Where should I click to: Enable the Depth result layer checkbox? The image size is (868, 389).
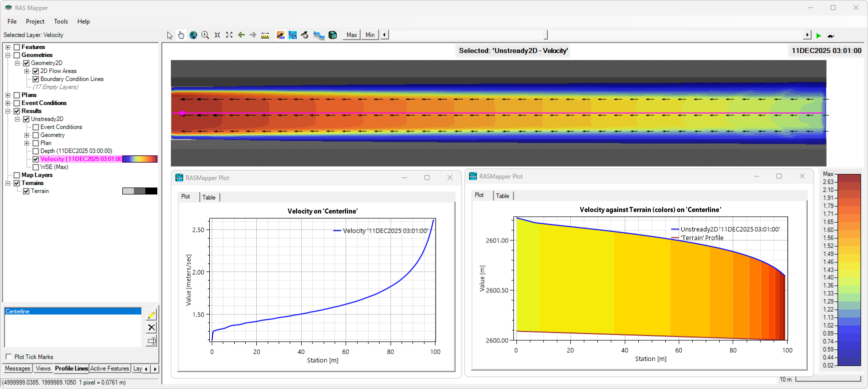pos(36,151)
